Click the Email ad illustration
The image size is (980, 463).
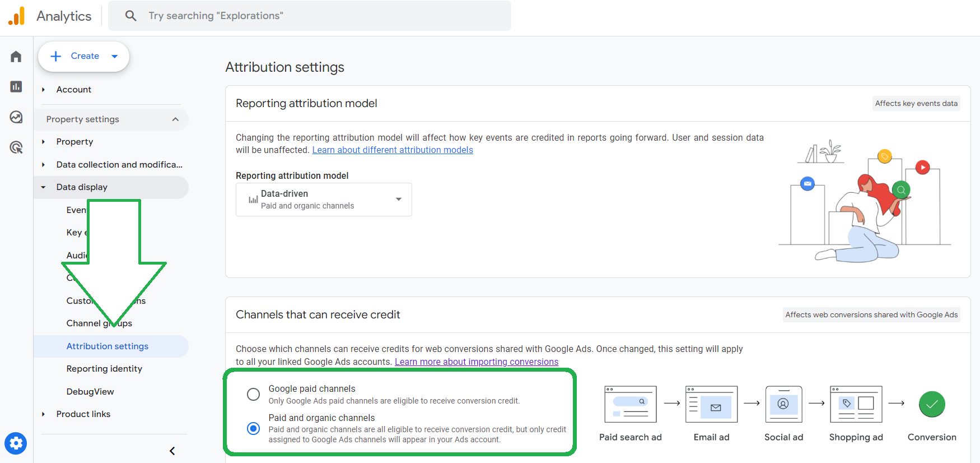pyautogui.click(x=711, y=404)
